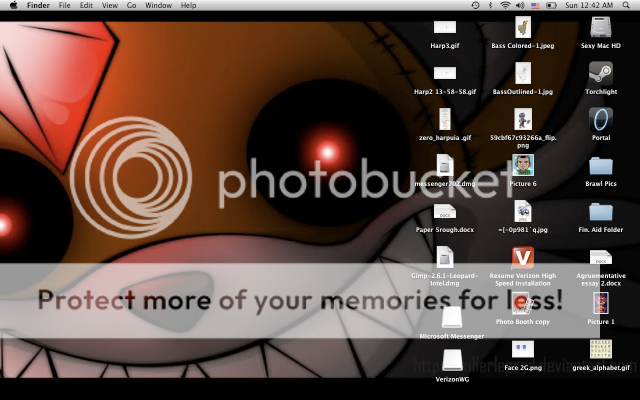Select the Sexy Mac HD drive
This screenshot has width=640, height=400.
601,27
